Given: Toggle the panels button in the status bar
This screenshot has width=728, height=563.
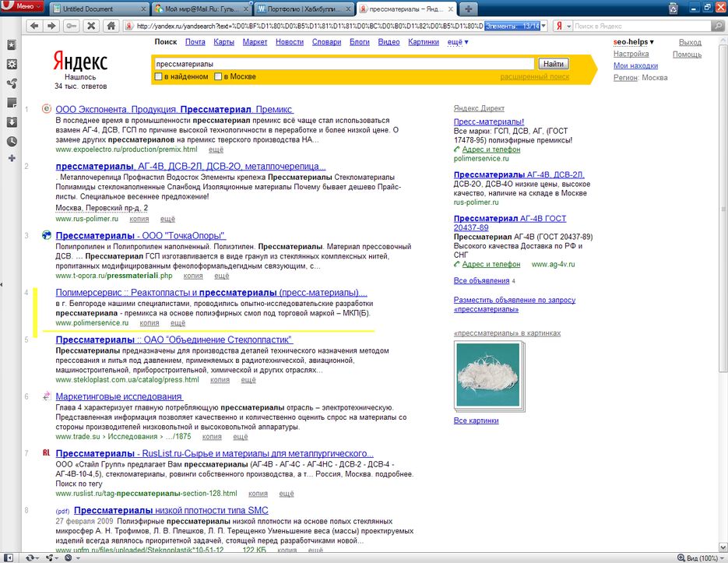Looking at the screenshot, I should tap(8, 558).
